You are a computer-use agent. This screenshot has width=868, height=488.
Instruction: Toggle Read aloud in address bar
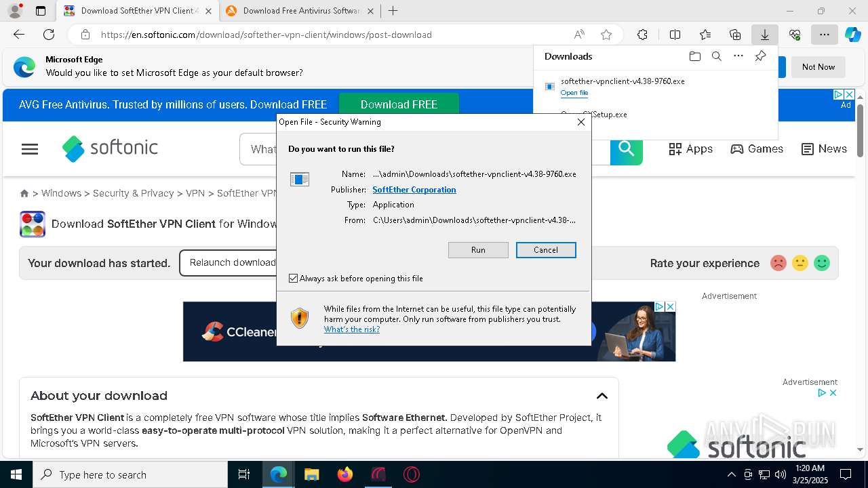579,35
